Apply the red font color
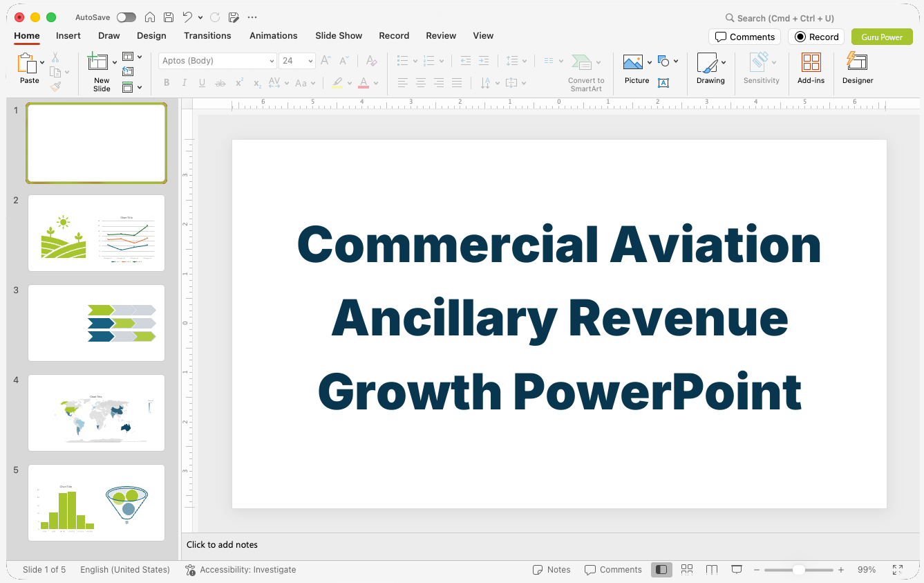Viewport: 924px width, 583px height. click(x=364, y=83)
